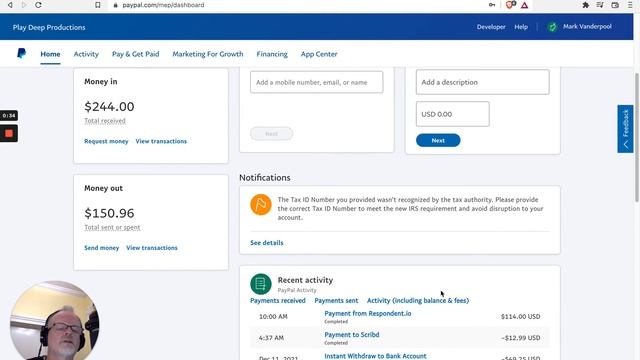Click the webcam presenter thumbnail
Viewport: 640px width, 360px height.
tap(54, 320)
